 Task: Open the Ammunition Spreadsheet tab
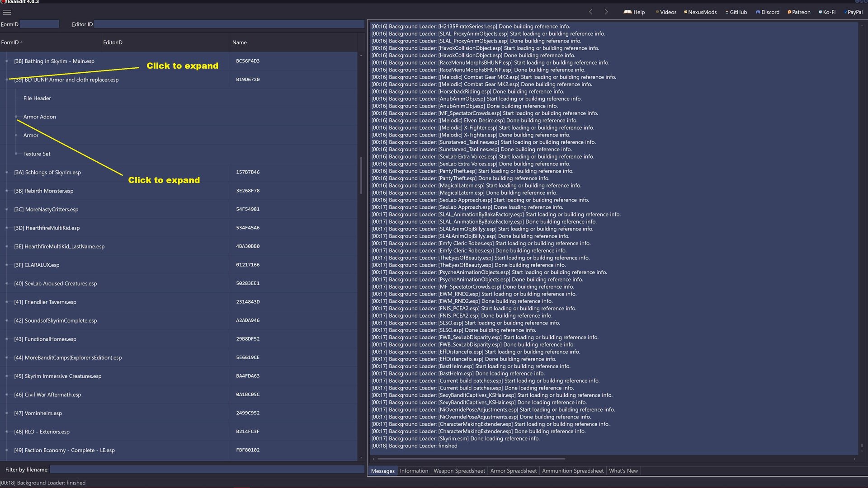coord(572,471)
